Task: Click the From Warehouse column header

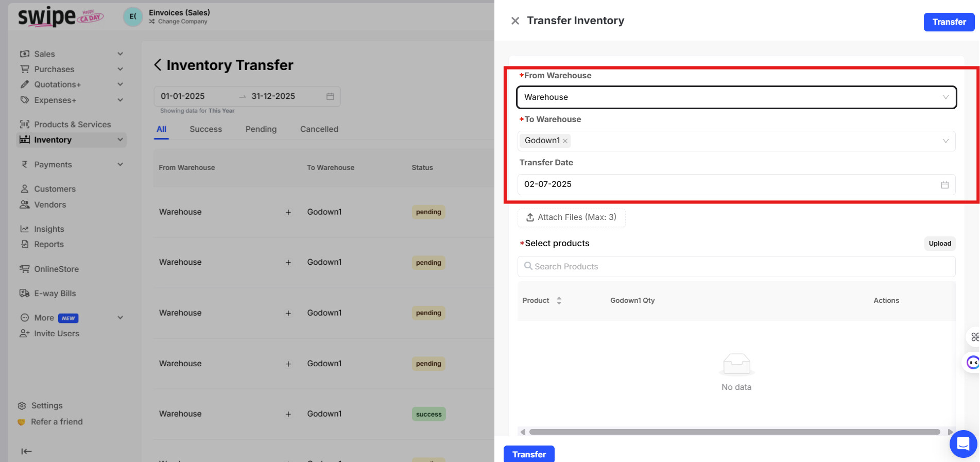Action: point(187,168)
